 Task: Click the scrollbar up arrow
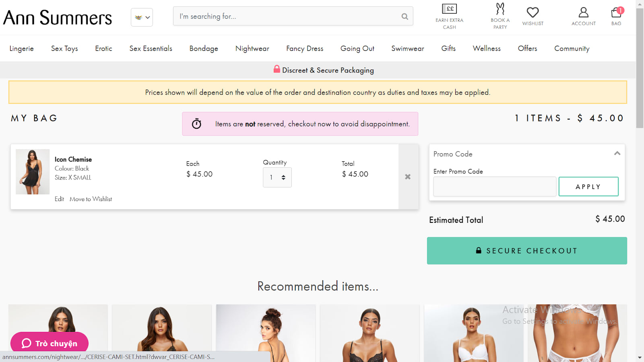640,4
